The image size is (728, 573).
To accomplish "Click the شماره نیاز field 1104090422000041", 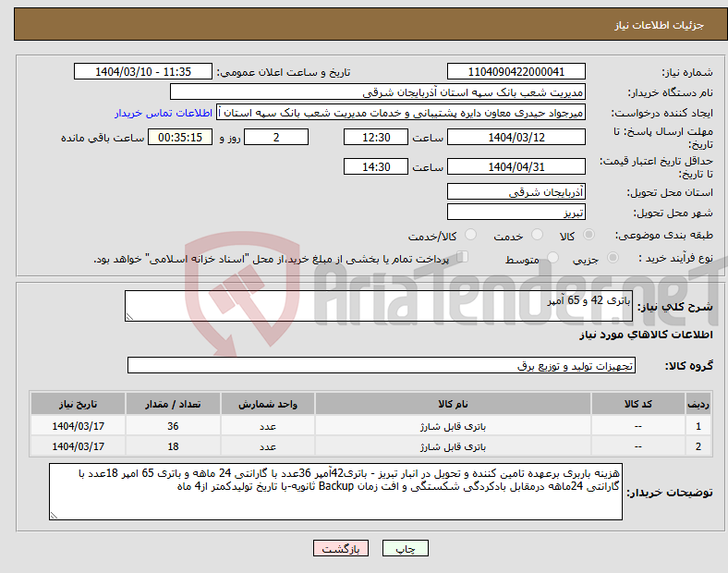I will tap(516, 72).
